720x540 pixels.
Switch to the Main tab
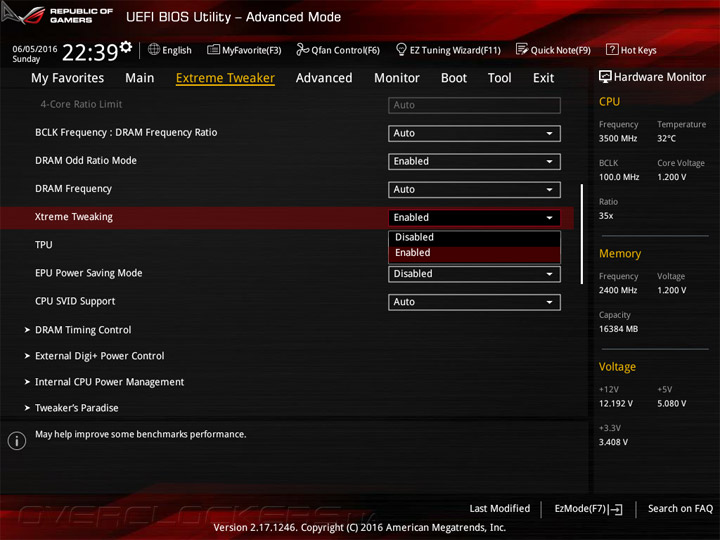coord(140,78)
